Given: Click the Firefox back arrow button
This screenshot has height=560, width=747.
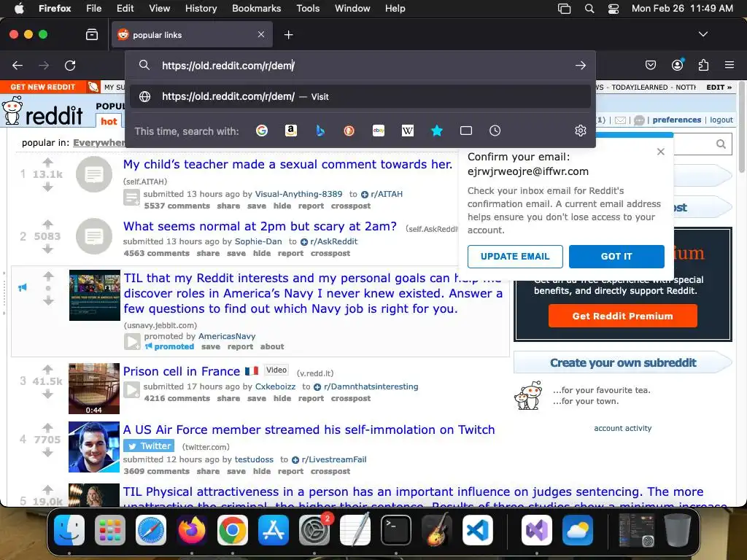Looking at the screenshot, I should pos(18,65).
